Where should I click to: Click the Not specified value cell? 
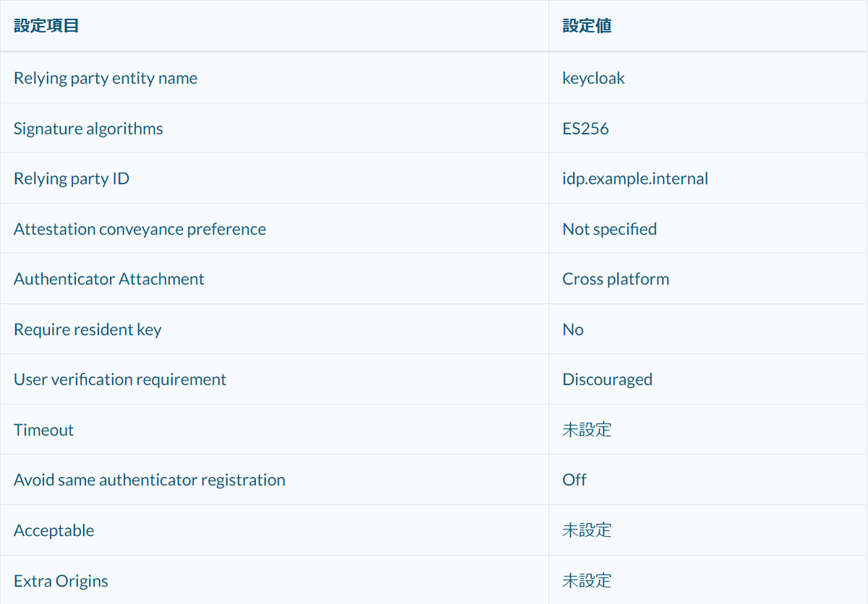tap(610, 228)
